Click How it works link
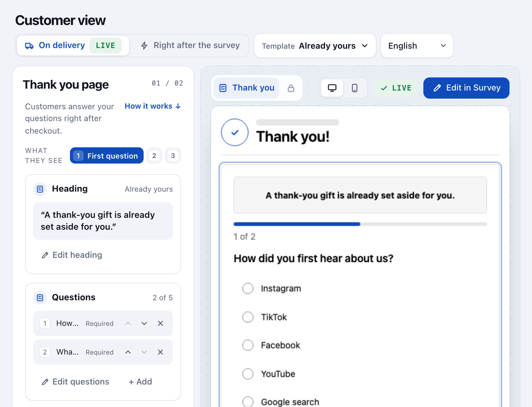 click(153, 106)
